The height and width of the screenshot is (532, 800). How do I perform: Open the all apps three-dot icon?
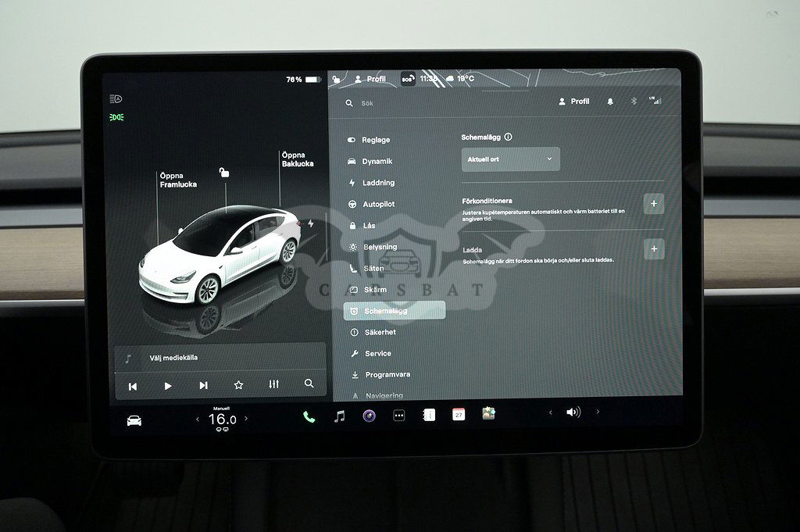point(398,416)
